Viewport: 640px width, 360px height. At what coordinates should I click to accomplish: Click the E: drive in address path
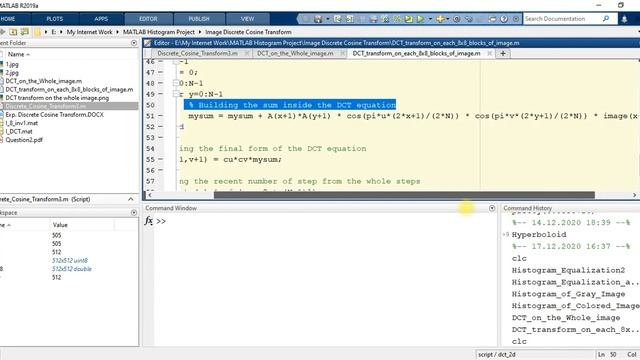[53, 32]
